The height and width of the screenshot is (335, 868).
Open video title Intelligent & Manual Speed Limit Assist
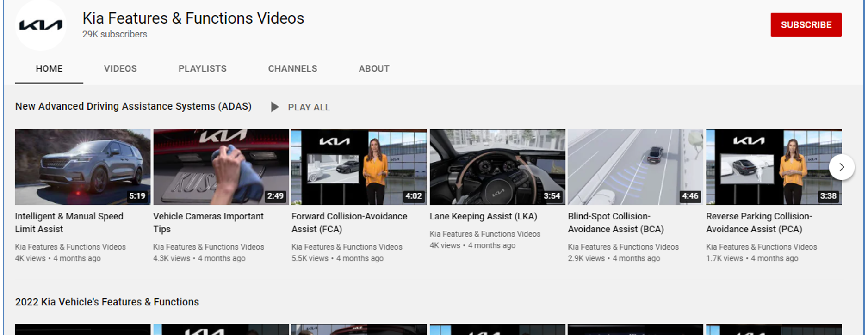click(69, 223)
